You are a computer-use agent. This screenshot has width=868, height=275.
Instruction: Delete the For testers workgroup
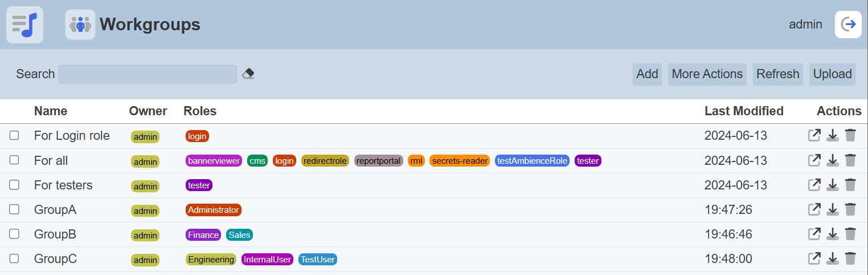click(x=850, y=185)
